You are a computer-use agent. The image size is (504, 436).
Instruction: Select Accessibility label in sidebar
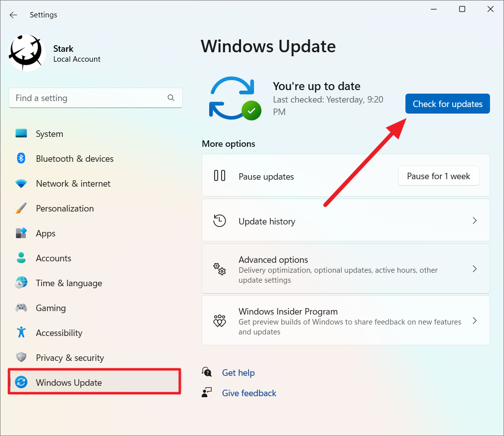coord(59,333)
